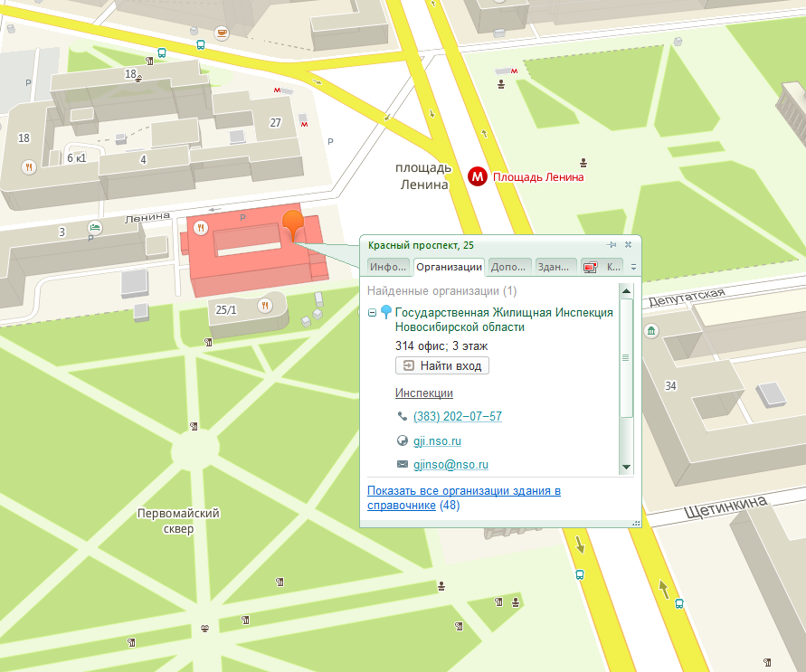This screenshot has height=672, width=806.
Task: Show all 48 organizations of the building
Action: (464, 497)
